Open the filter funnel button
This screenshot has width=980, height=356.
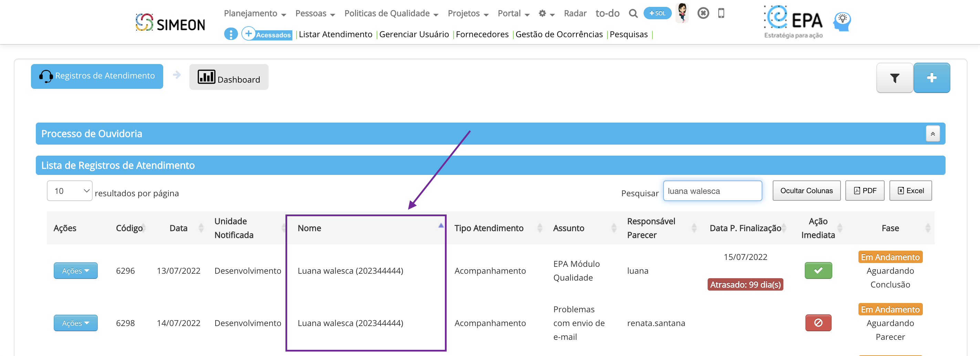click(x=894, y=78)
